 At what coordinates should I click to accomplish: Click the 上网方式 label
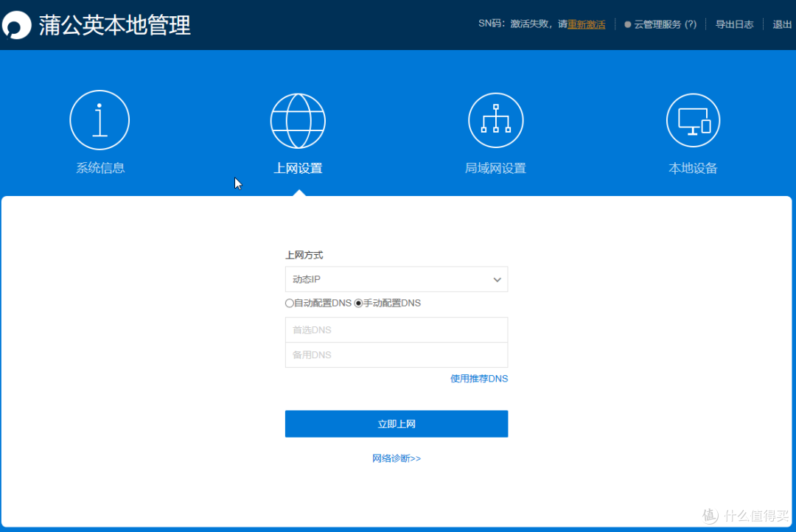[304, 255]
